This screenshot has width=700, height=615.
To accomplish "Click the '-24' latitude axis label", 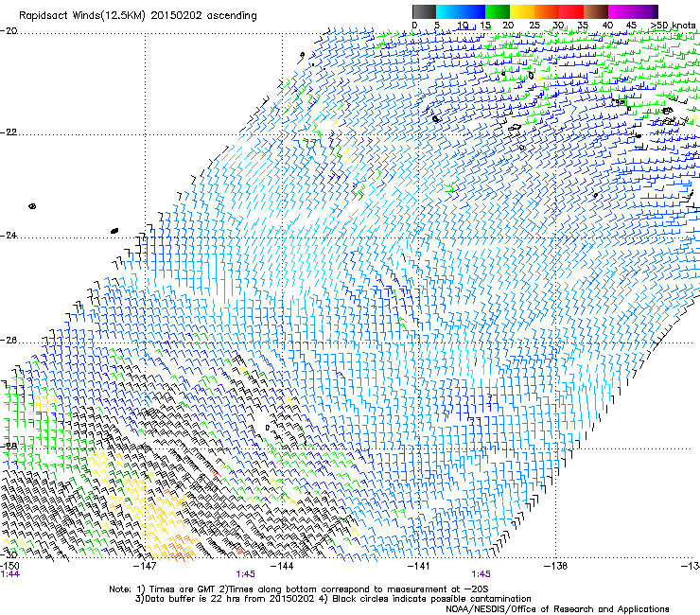I will (9, 235).
